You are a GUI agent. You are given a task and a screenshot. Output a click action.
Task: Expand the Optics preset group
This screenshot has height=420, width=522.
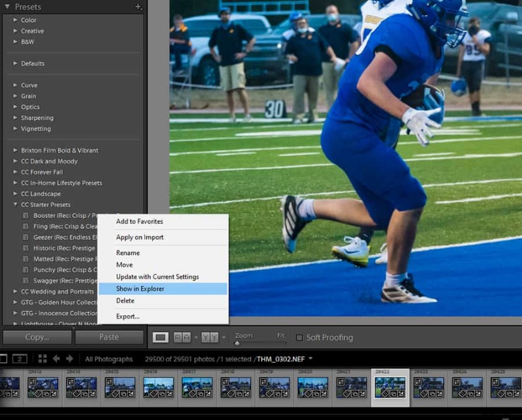pos(15,107)
